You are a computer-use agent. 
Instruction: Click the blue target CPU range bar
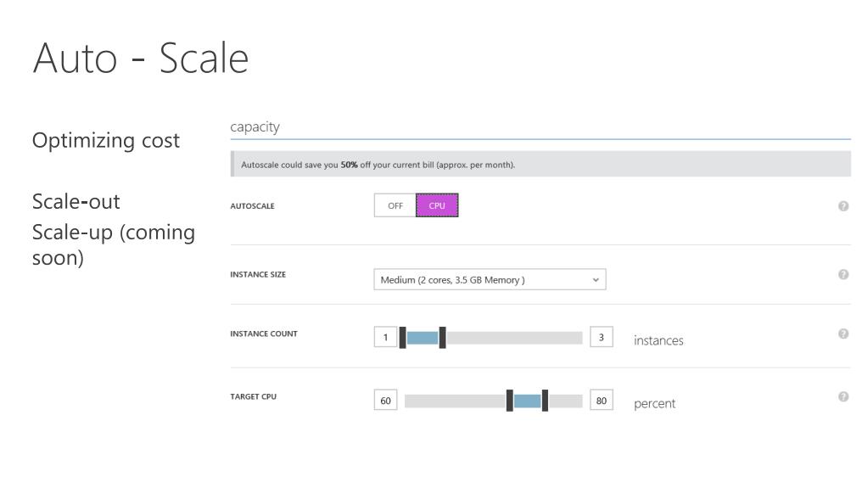(527, 401)
